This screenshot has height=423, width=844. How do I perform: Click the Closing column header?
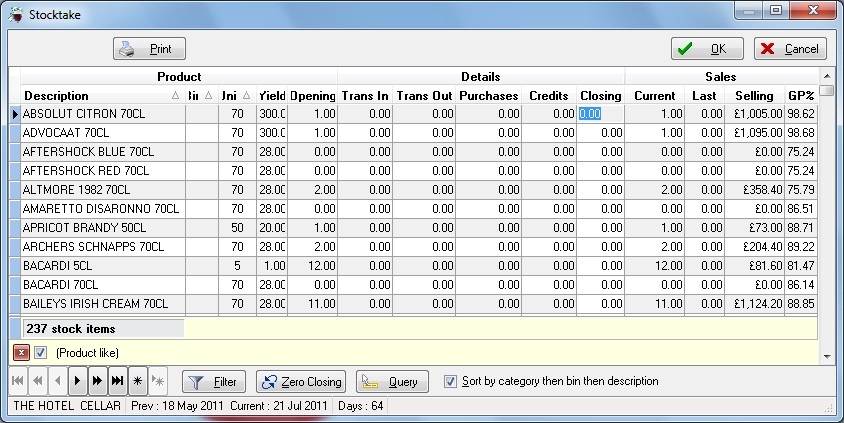point(600,95)
